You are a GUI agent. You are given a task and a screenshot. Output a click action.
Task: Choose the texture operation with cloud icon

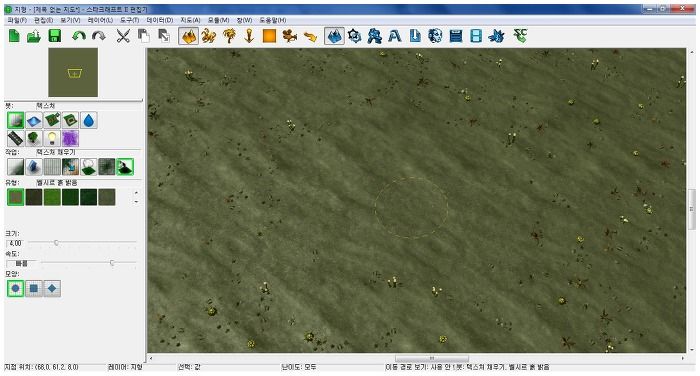(x=89, y=167)
